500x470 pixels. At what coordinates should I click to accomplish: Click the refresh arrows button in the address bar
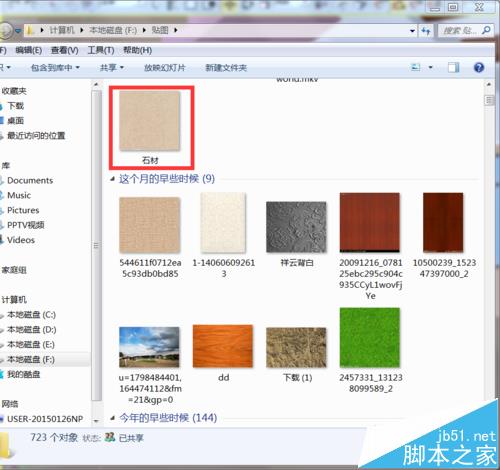tap(426, 31)
